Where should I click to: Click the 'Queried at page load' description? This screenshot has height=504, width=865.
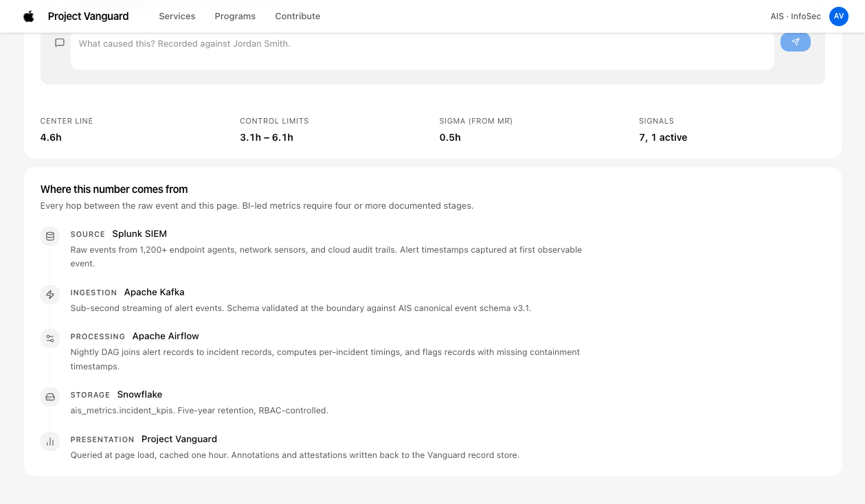tap(295, 455)
